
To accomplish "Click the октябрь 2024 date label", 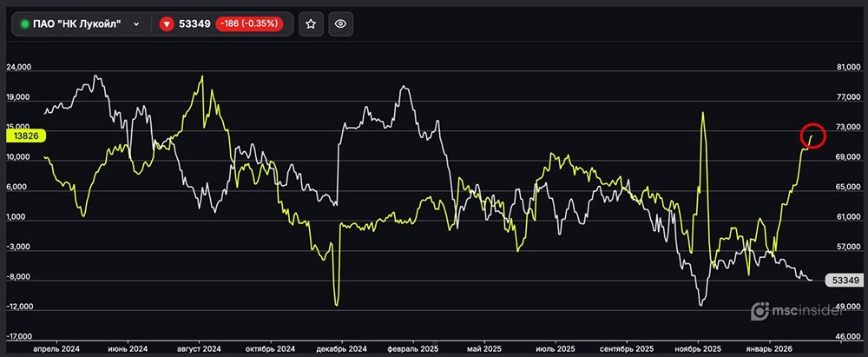I will tap(271, 349).
